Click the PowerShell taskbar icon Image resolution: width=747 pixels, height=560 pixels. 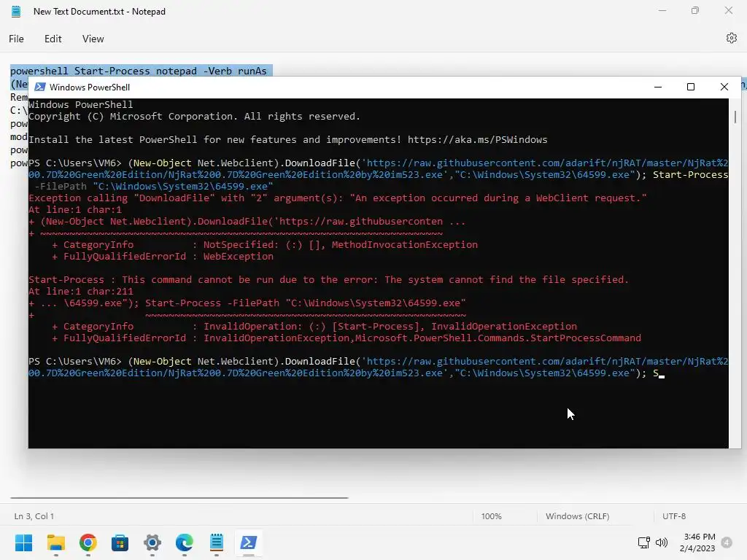[x=248, y=542]
